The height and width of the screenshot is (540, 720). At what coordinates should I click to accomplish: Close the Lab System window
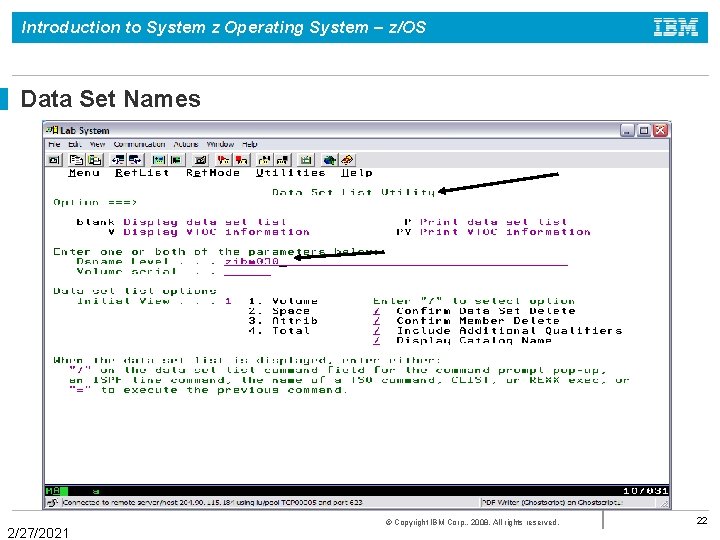pos(660,130)
